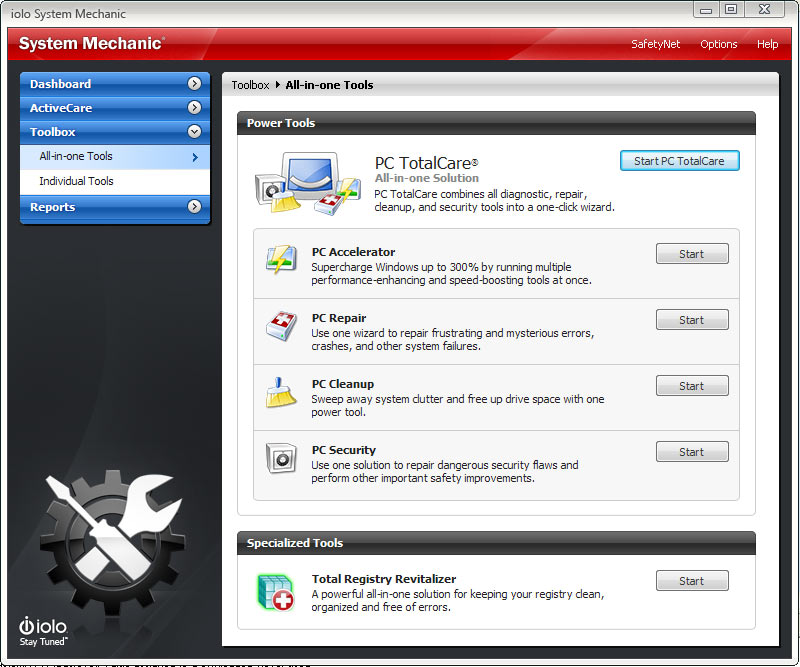Click the PC Accelerator lightning icon
800x667 pixels.
281,259
